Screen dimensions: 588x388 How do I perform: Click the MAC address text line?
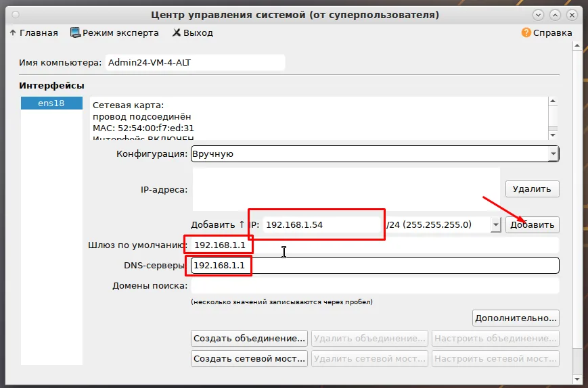143,128
